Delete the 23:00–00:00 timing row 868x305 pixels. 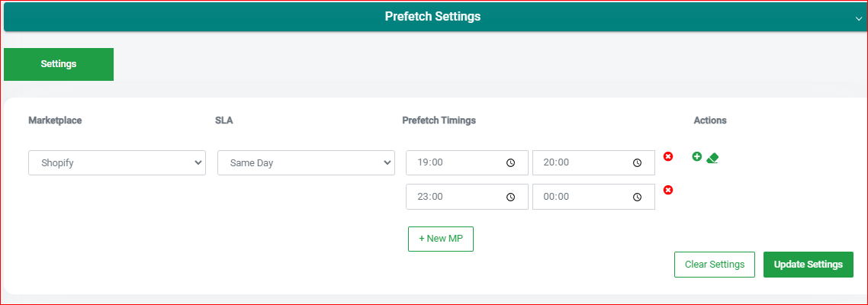[668, 190]
